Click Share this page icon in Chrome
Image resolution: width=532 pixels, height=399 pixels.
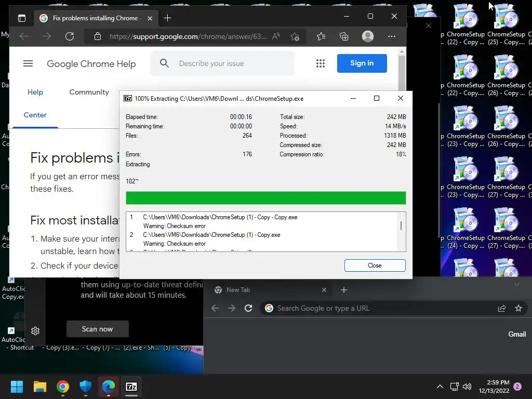[502, 308]
